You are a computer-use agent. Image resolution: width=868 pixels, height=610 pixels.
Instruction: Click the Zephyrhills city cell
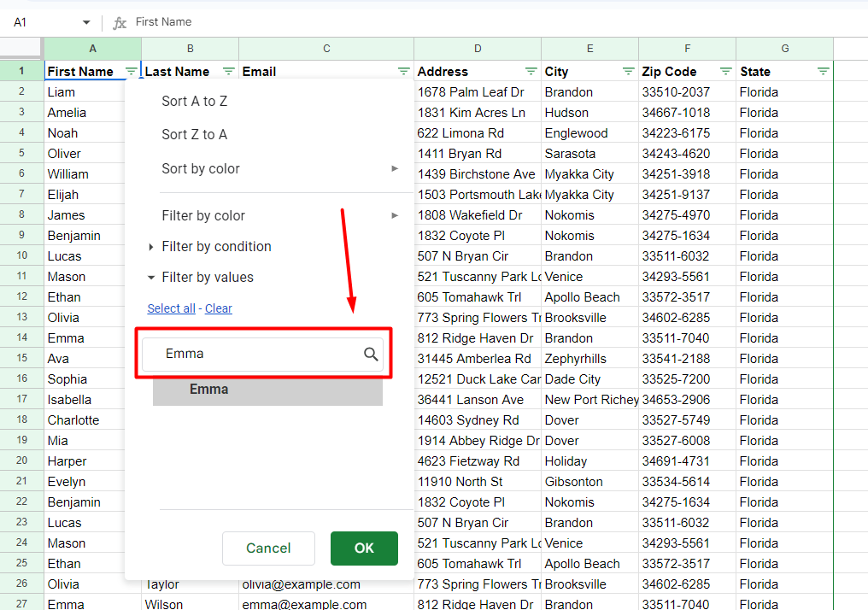click(590, 359)
